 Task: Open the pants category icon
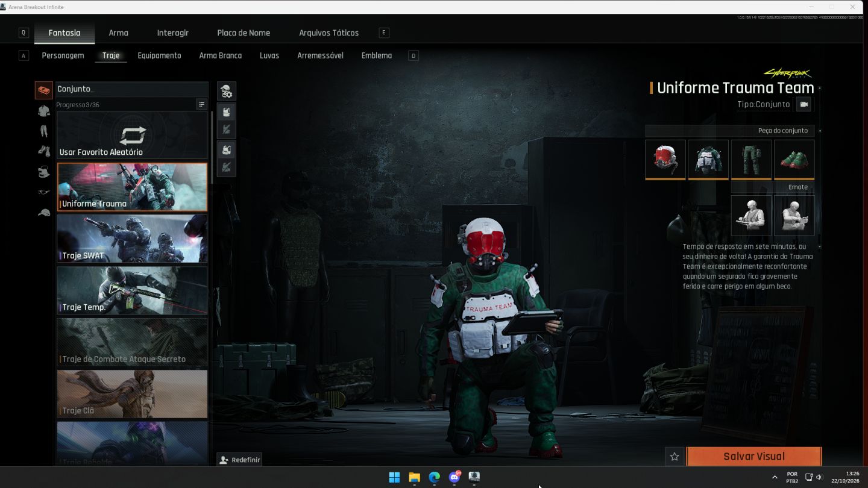[x=44, y=131]
